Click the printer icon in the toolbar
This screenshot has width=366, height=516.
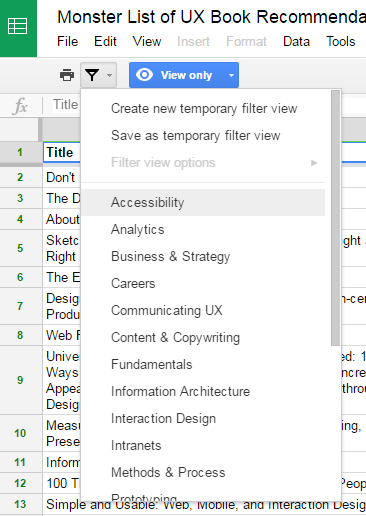pos(67,75)
